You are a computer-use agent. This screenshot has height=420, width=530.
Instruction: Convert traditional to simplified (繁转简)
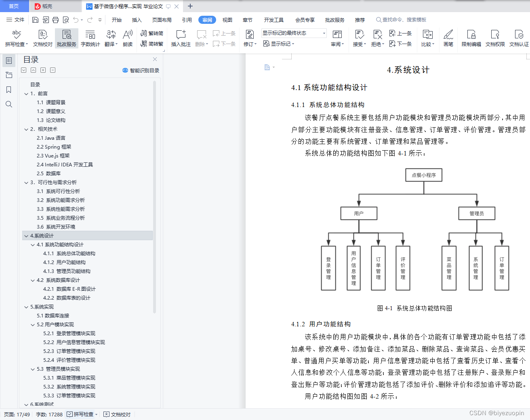tap(152, 34)
